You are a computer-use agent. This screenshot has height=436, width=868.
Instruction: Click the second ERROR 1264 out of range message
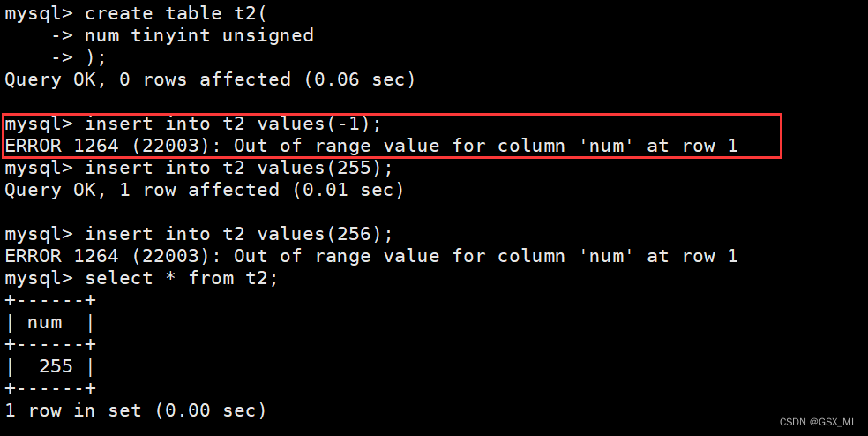click(x=370, y=256)
